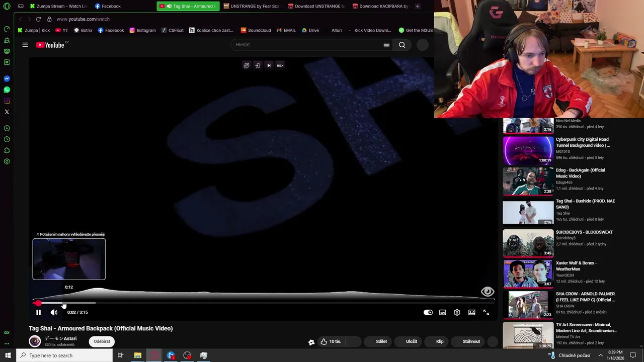Click the next-track icon above the player
The height and width of the screenshot is (362, 644).
269,65
